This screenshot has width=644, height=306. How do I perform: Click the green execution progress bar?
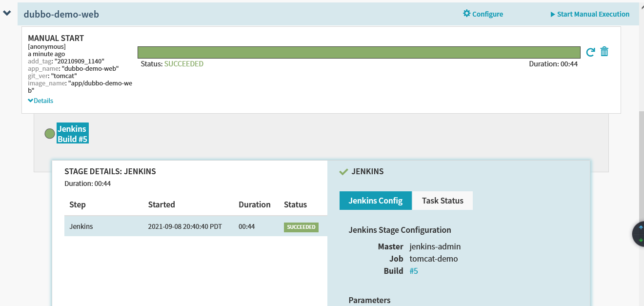[x=359, y=52]
